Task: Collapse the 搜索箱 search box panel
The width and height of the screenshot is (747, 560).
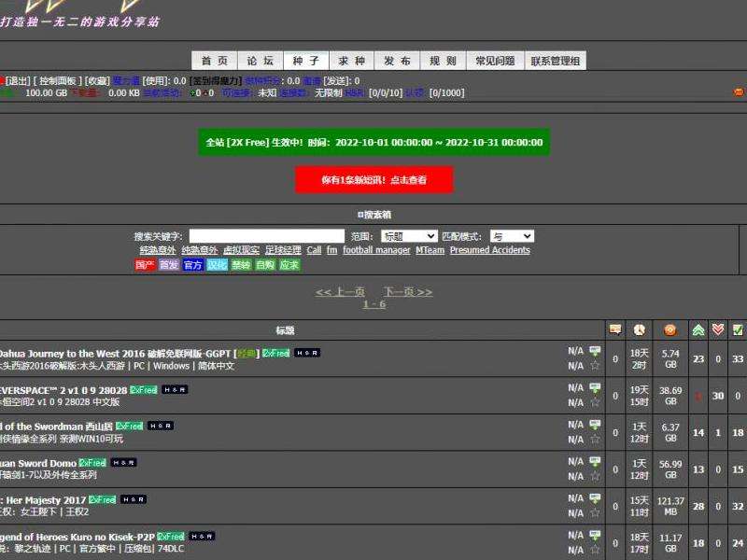Action: [x=373, y=214]
